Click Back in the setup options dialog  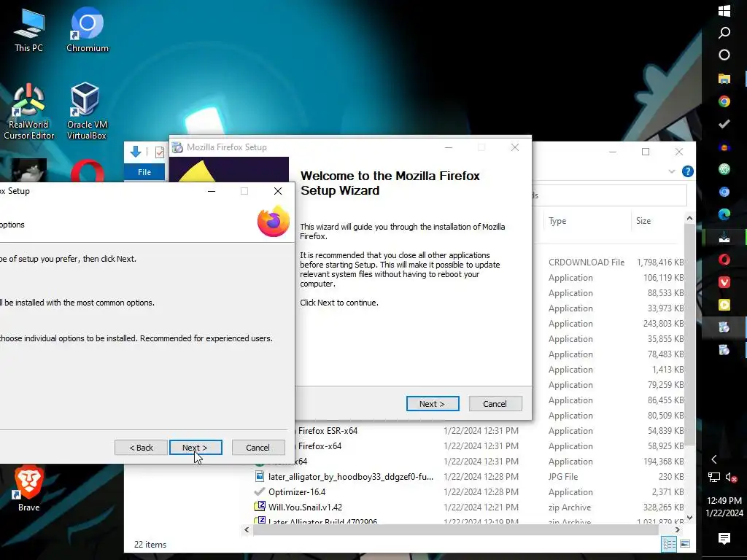(141, 447)
